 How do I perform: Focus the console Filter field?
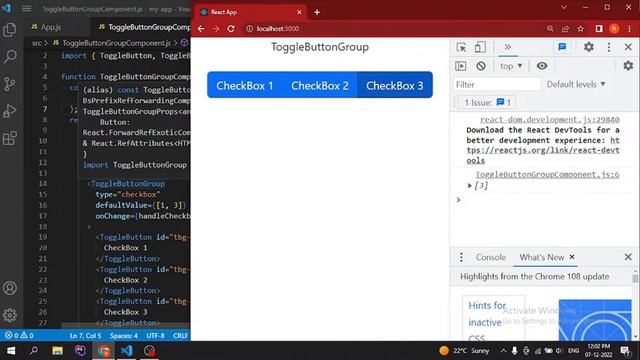click(x=497, y=84)
